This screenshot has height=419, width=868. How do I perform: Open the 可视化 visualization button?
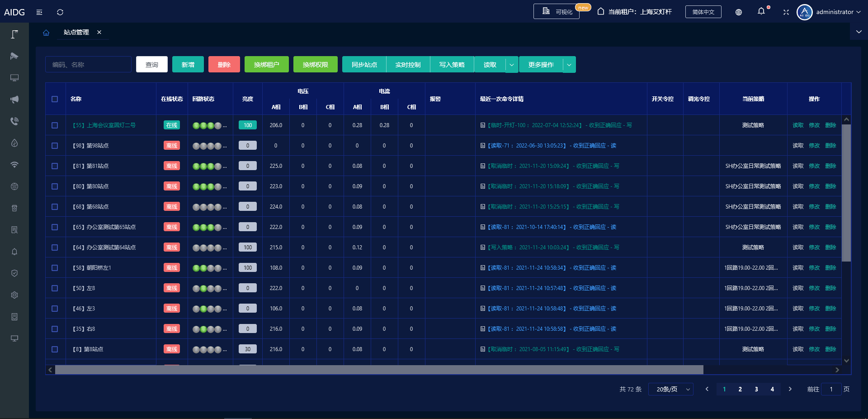tap(557, 11)
